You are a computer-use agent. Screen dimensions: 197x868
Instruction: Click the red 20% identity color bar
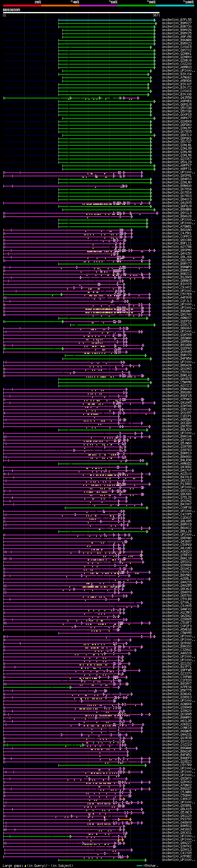pyautogui.click(x=22, y=6)
